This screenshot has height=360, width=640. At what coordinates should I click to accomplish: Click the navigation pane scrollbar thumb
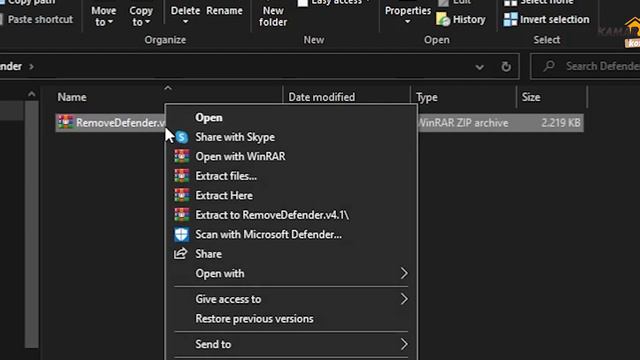(x=31, y=224)
